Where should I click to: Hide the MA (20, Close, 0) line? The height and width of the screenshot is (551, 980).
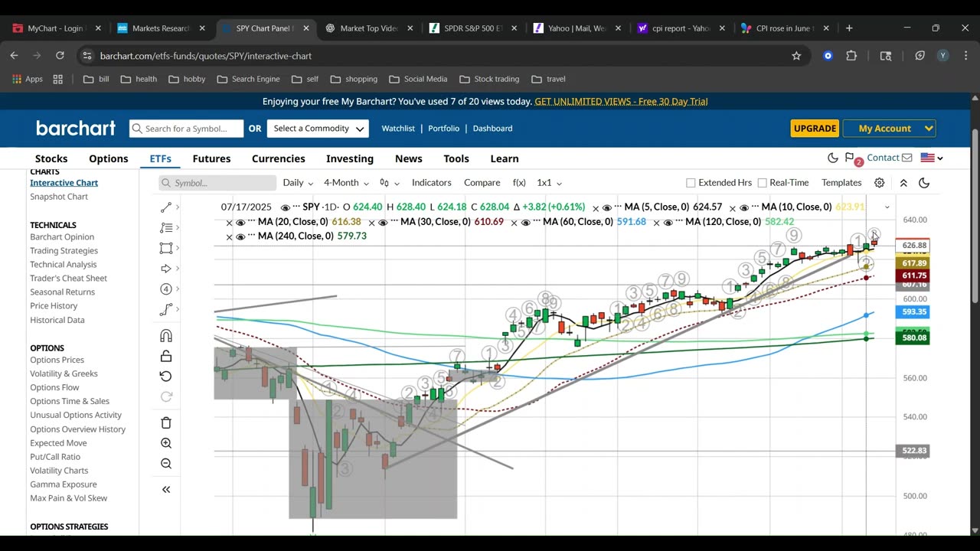pyautogui.click(x=240, y=222)
